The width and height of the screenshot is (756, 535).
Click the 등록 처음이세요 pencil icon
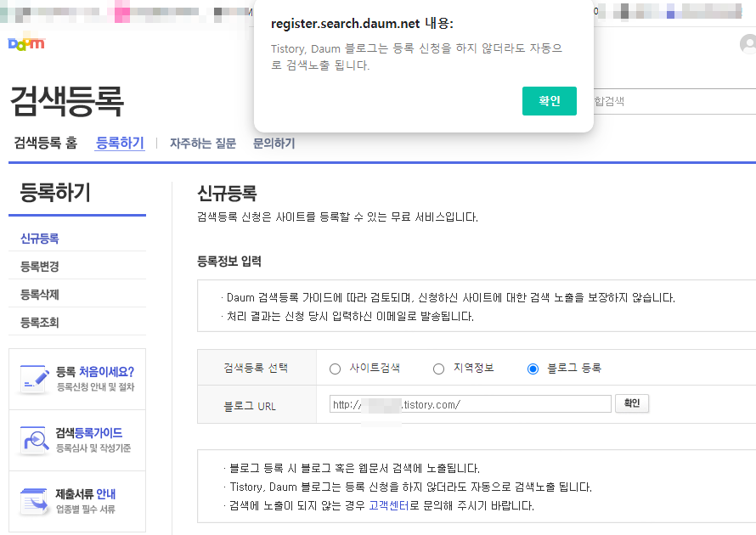tap(34, 380)
